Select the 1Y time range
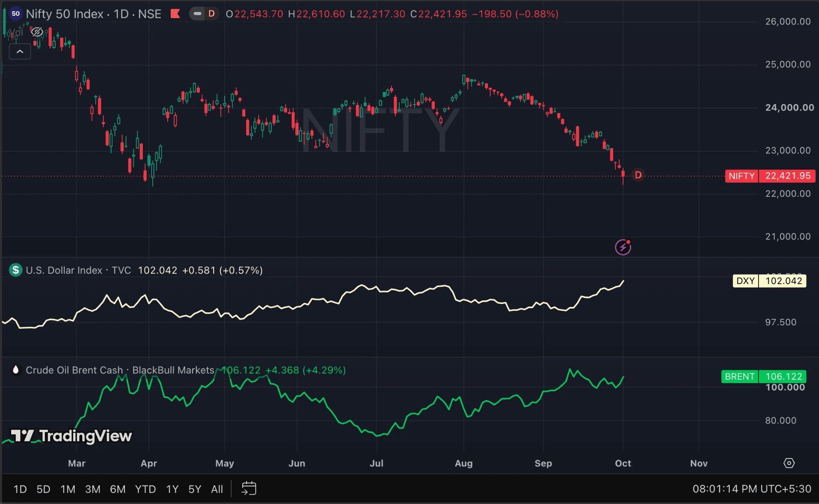 point(172,489)
